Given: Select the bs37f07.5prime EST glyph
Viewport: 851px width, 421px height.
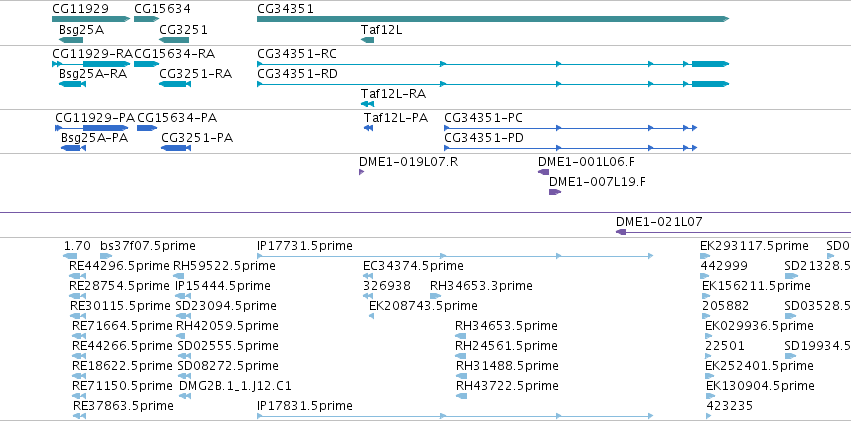Looking at the screenshot, I should pyautogui.click(x=106, y=256).
